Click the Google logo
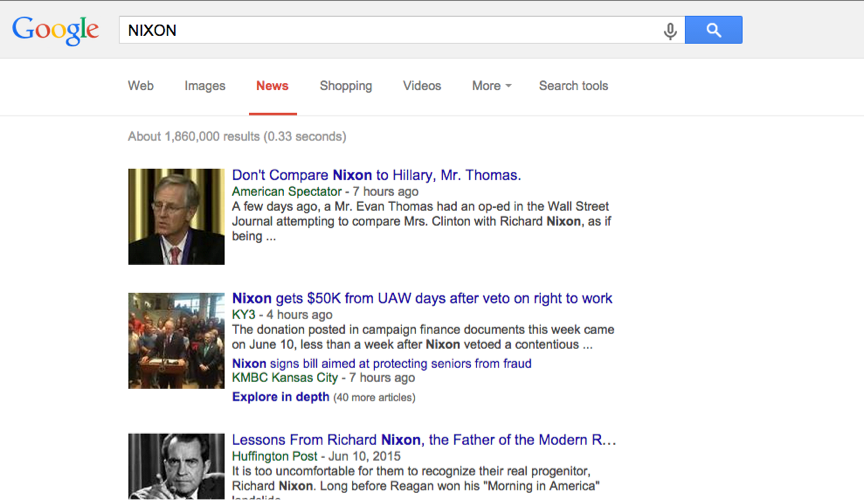 56,30
